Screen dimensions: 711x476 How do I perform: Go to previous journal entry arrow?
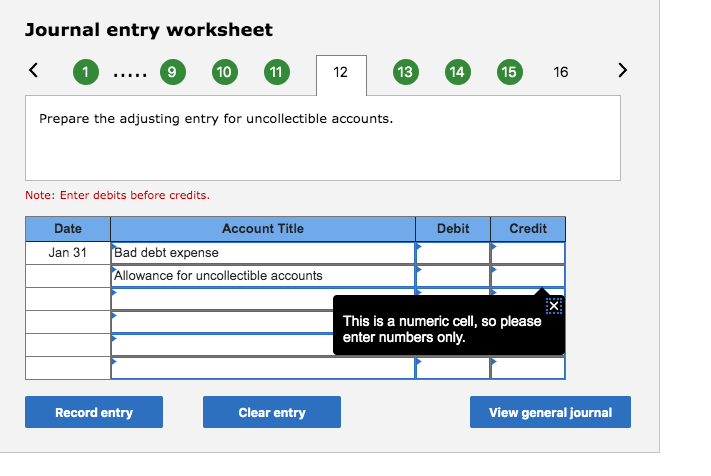pyautogui.click(x=34, y=70)
